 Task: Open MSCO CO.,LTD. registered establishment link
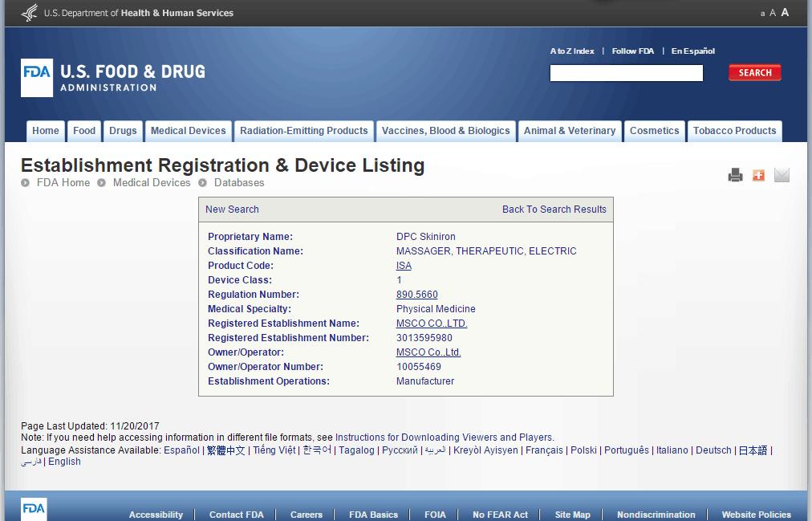pyautogui.click(x=431, y=324)
